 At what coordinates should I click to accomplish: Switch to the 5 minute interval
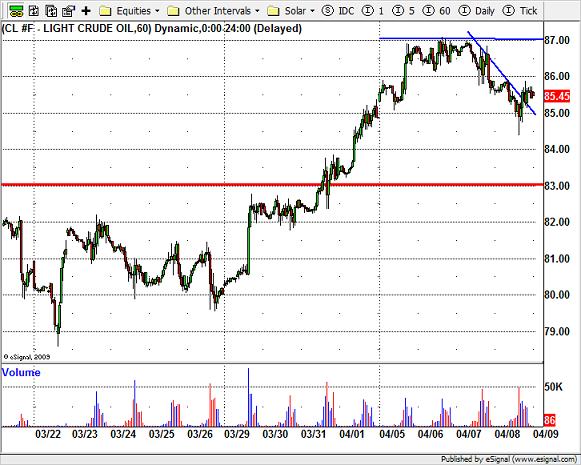point(403,11)
